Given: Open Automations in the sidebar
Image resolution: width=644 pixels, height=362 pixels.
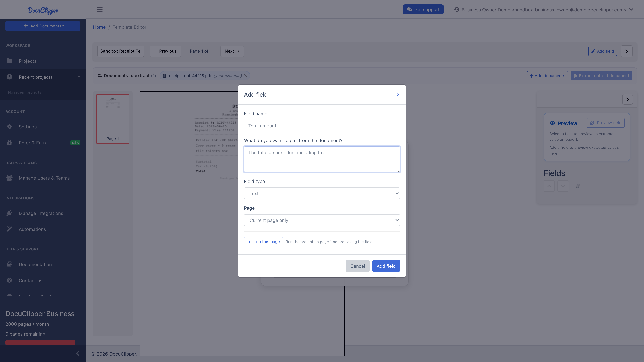Looking at the screenshot, I should (x=43, y=229).
